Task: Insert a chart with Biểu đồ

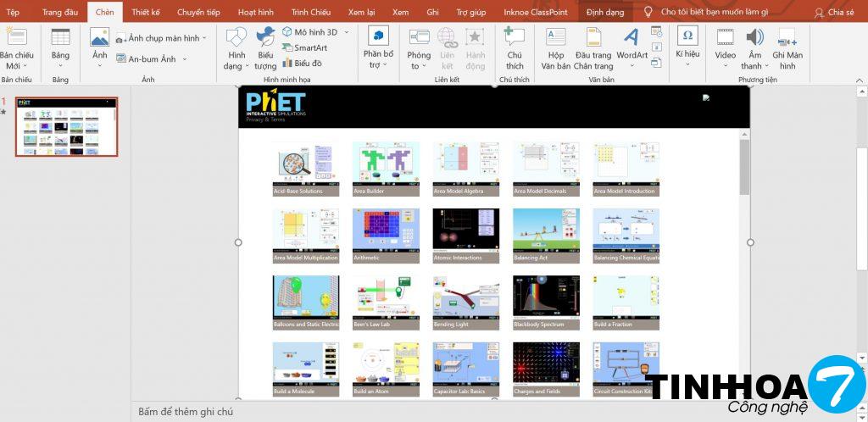Action: (307, 63)
